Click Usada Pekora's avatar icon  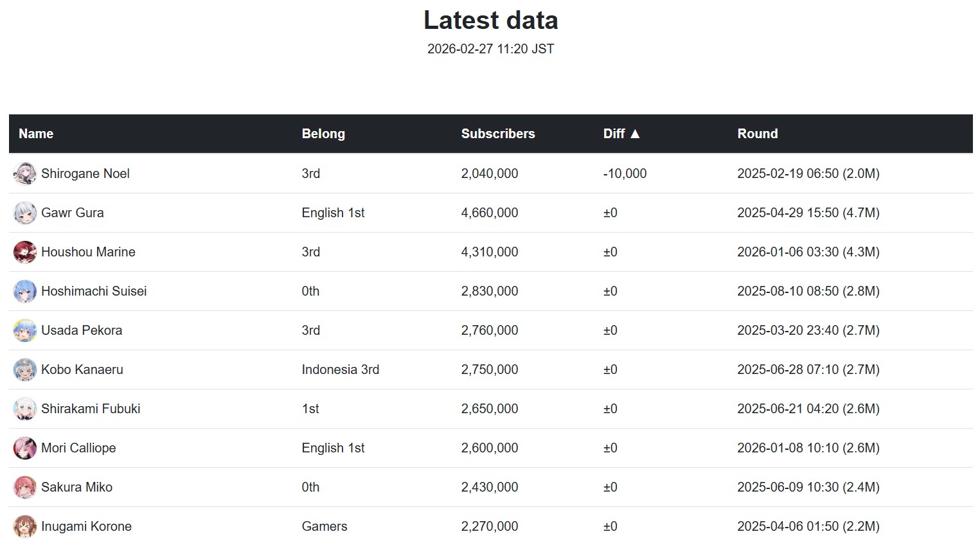click(25, 330)
